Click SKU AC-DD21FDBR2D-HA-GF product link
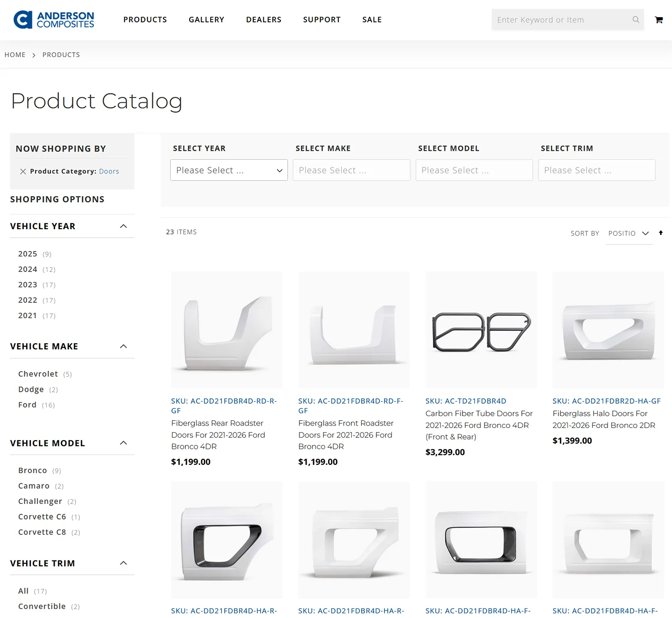Screen dimensions: 672x618 606,401
